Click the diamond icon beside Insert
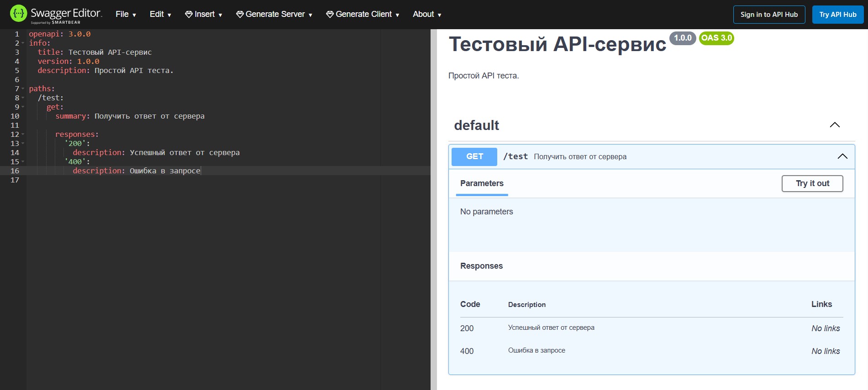The image size is (868, 390). click(x=189, y=15)
